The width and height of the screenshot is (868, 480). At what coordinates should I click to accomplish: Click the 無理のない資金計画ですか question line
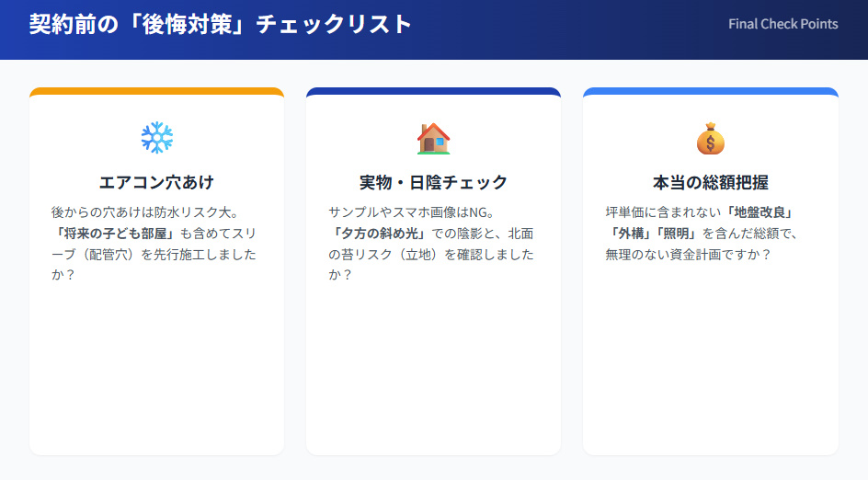[688, 255]
